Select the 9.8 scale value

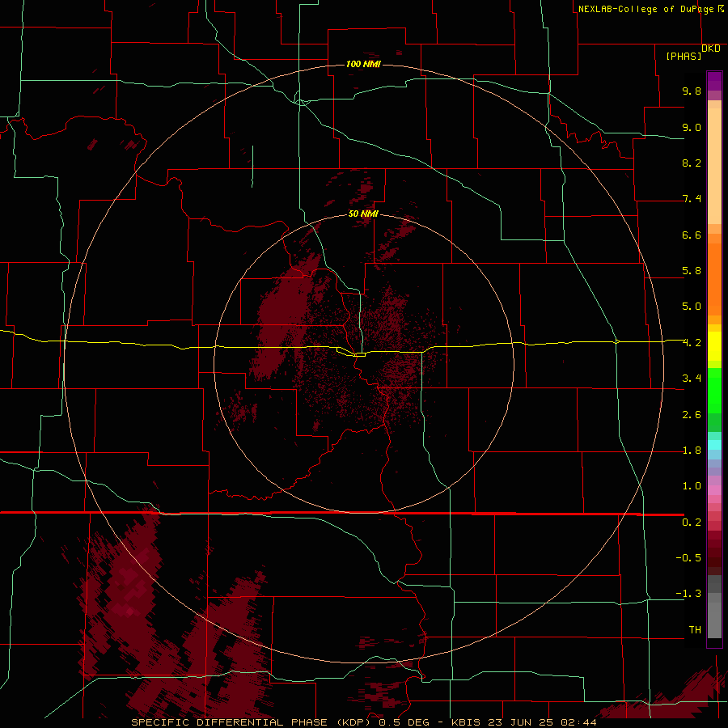[692, 91]
